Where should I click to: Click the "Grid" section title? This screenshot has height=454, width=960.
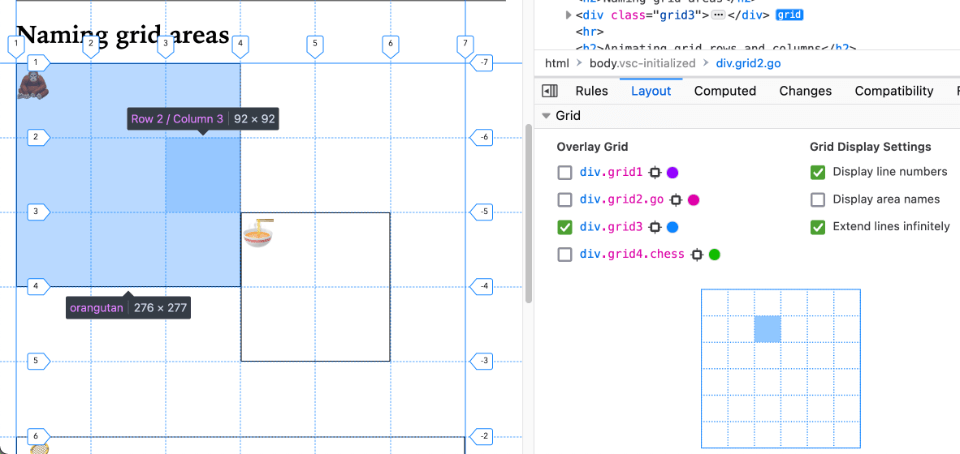point(568,116)
